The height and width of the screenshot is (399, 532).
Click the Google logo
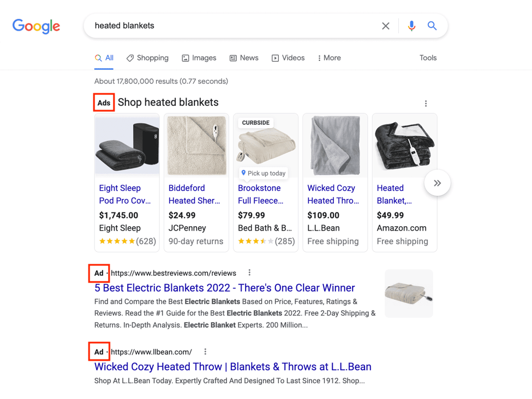click(x=37, y=26)
